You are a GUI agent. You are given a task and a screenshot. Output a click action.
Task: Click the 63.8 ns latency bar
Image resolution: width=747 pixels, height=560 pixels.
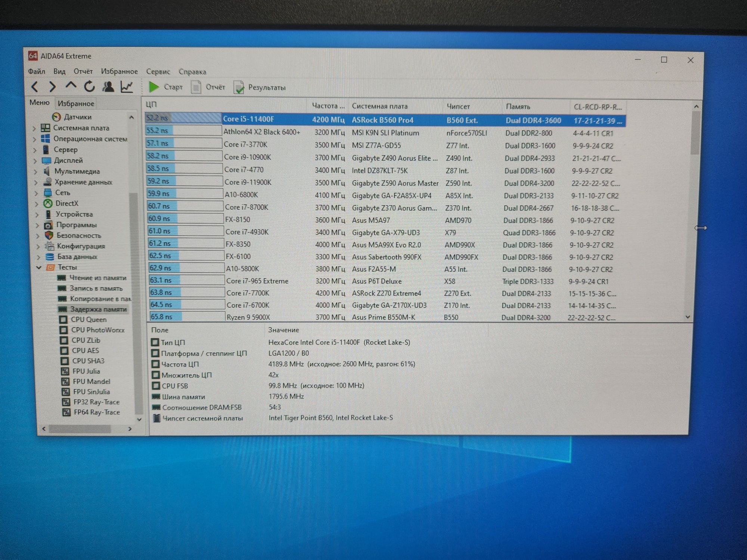(x=187, y=292)
